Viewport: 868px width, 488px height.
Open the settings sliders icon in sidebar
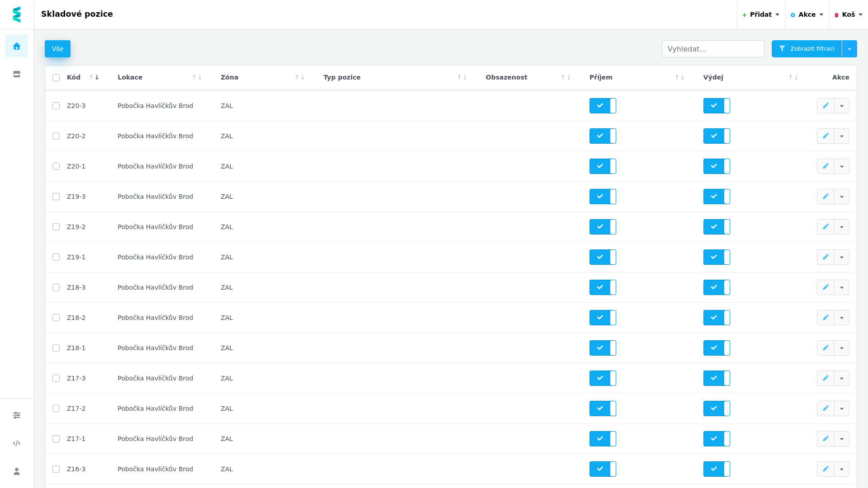17,415
